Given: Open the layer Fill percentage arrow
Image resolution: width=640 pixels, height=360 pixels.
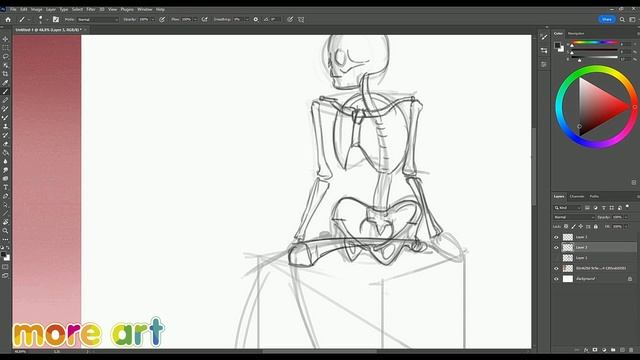Looking at the screenshot, I should pyautogui.click(x=626, y=227).
